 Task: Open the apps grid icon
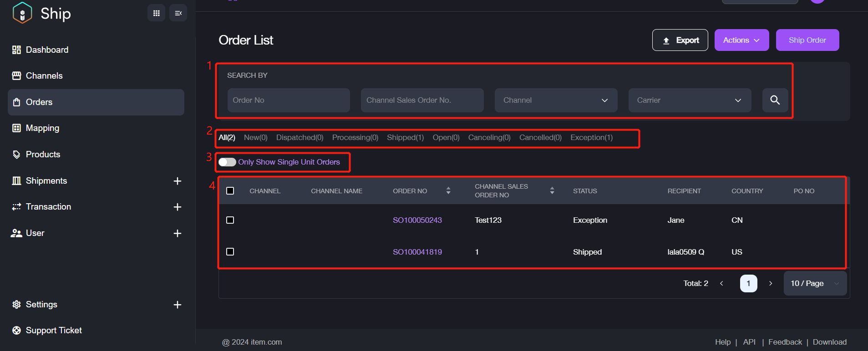(x=156, y=13)
